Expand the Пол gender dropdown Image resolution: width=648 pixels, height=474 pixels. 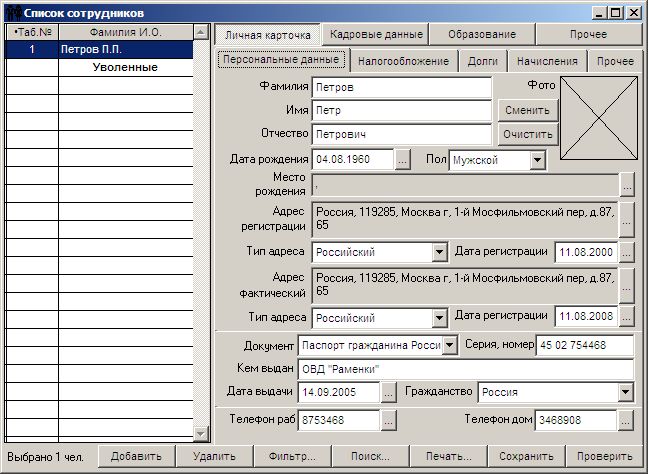click(536, 159)
